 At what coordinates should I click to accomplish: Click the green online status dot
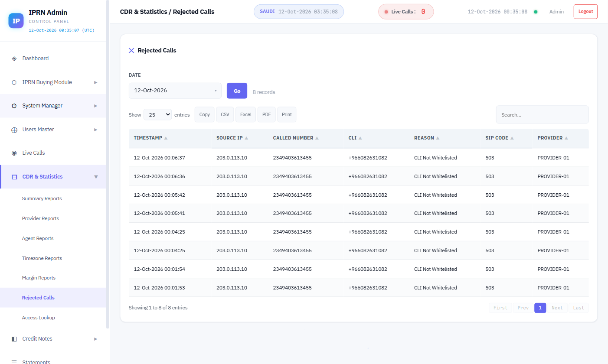[x=536, y=12]
